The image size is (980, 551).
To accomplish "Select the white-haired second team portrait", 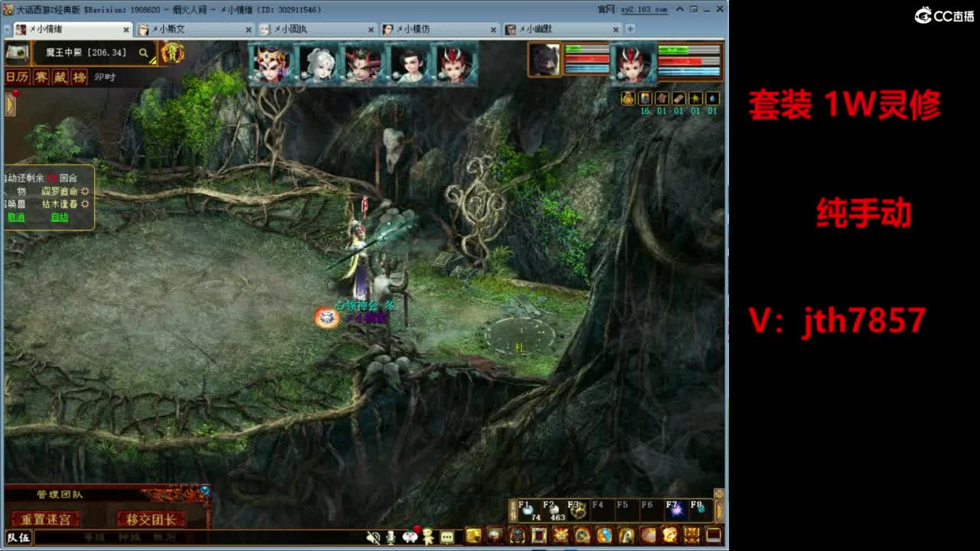I will (317, 64).
